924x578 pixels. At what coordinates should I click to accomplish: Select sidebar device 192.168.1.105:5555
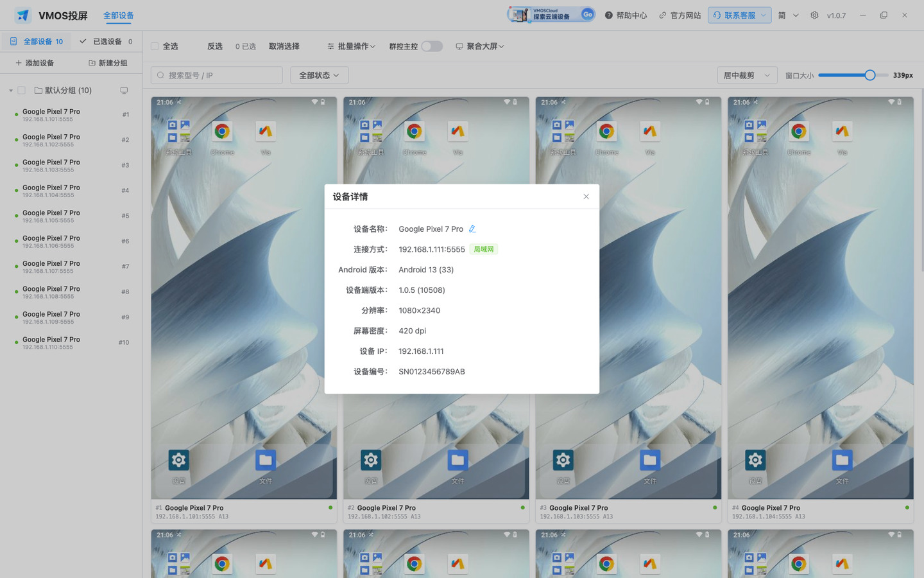coord(71,216)
